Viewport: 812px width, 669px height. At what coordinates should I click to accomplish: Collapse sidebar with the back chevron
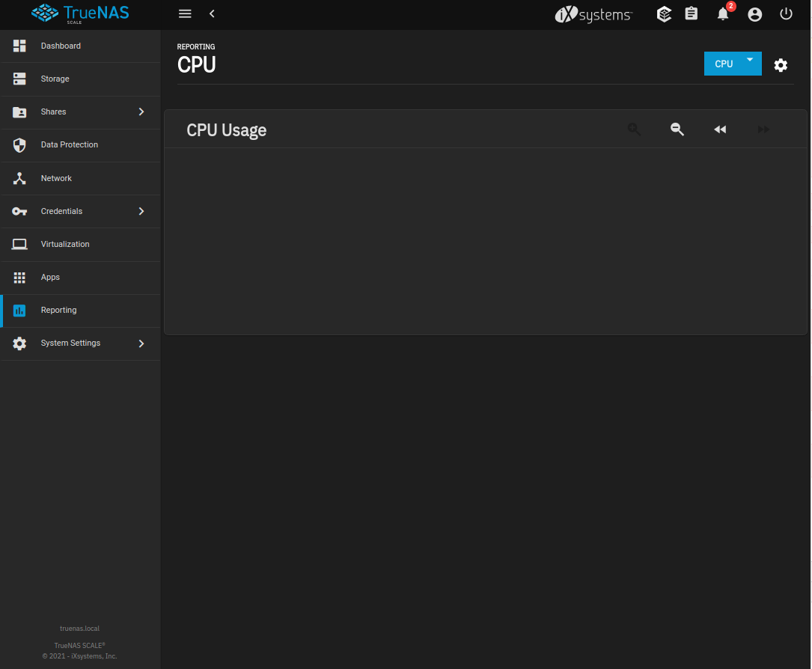(212, 14)
